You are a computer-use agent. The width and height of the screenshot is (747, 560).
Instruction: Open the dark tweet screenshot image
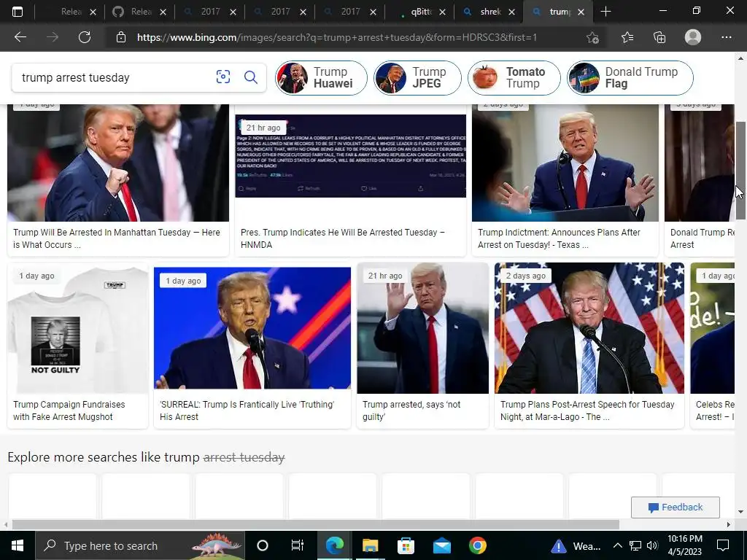pyautogui.click(x=351, y=156)
